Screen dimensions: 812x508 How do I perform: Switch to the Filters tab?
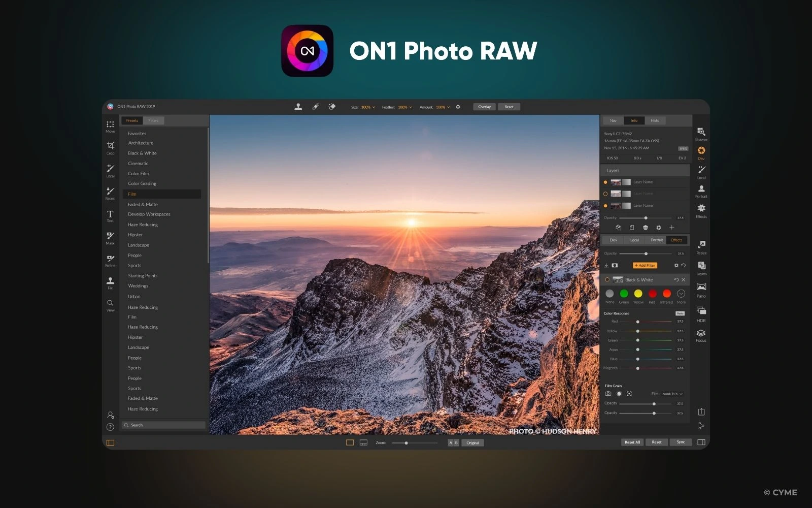pos(153,120)
